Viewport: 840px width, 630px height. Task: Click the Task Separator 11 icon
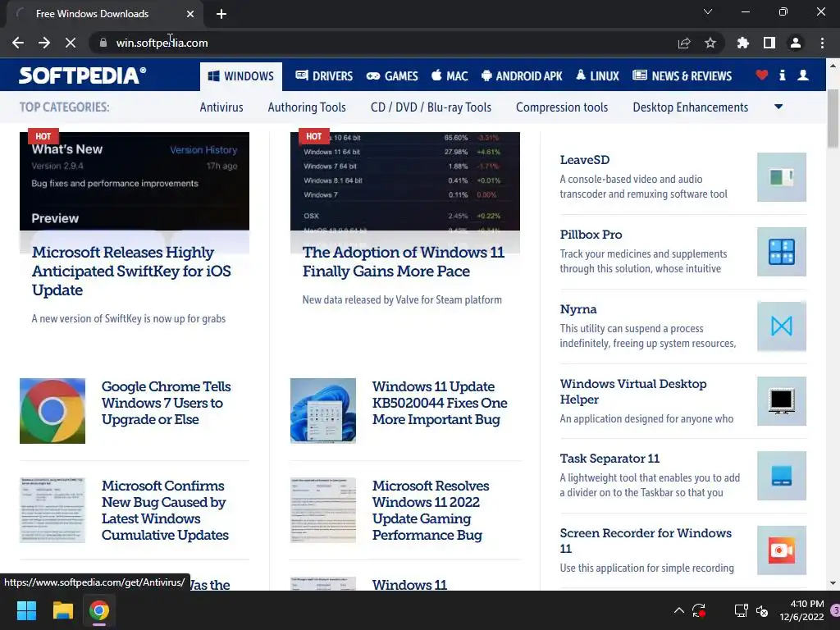coord(782,476)
